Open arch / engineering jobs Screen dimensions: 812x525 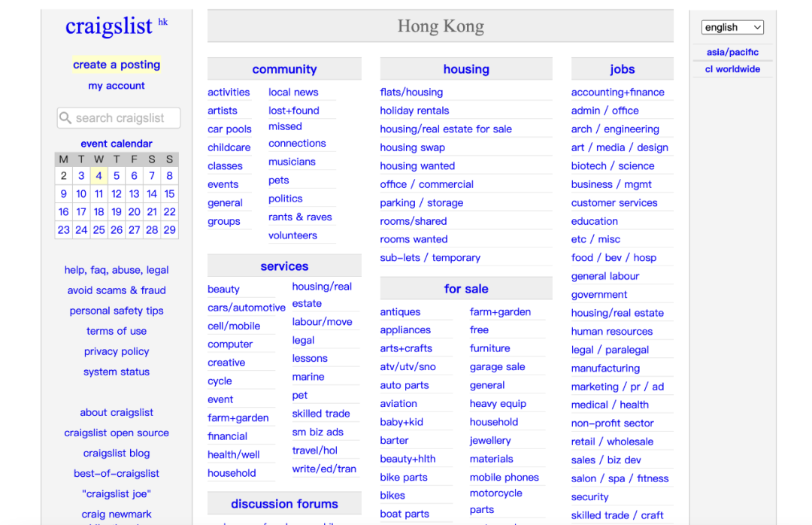615,129
